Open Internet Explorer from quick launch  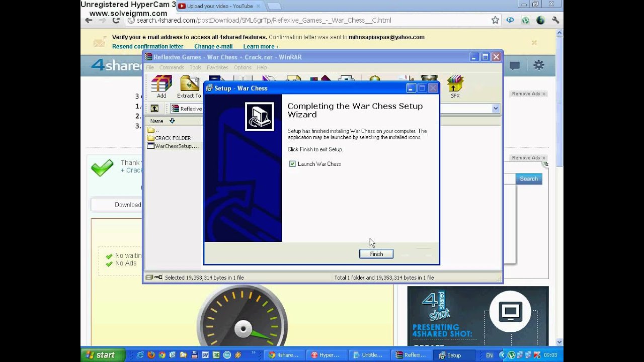point(140,355)
